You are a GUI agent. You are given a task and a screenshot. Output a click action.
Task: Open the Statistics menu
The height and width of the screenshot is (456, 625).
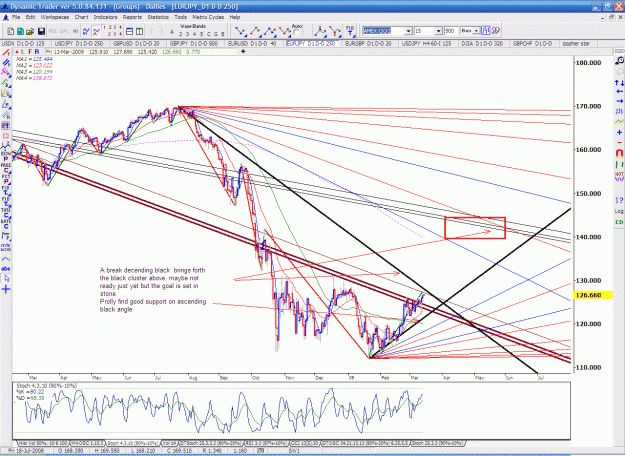coord(158,17)
